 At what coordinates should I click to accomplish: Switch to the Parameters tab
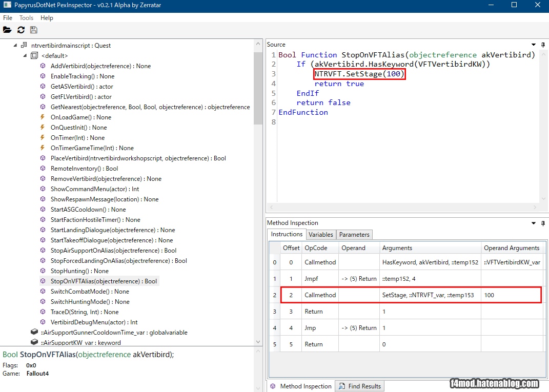(x=354, y=235)
